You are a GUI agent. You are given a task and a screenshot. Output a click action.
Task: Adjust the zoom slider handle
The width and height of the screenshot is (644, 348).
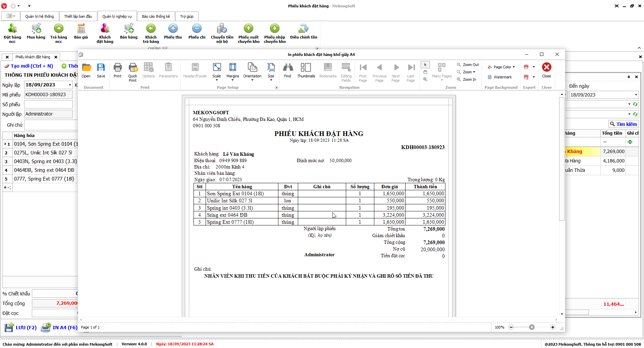click(x=532, y=327)
